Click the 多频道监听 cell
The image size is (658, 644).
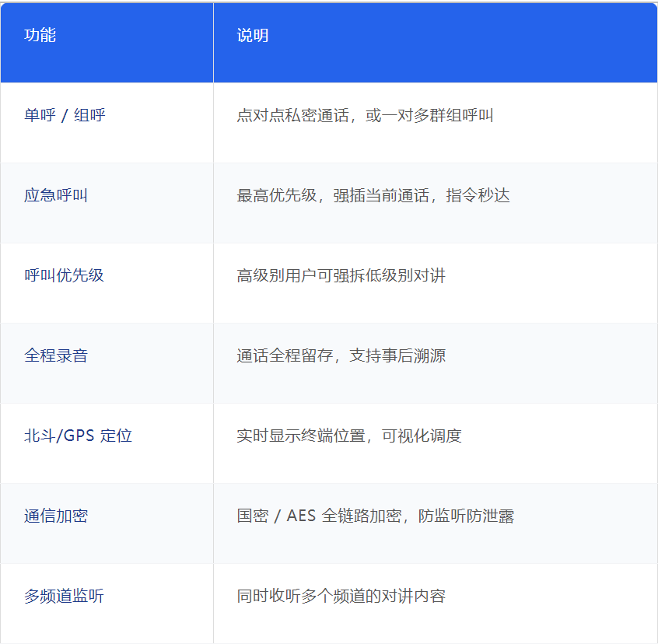[x=107, y=604]
